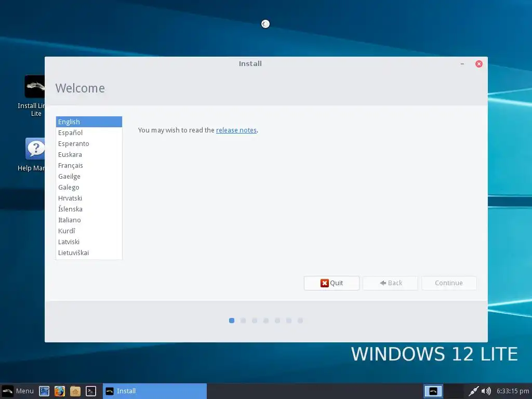Click the clock showing 6:33:15 pm
The height and width of the screenshot is (399, 532).
(513, 391)
